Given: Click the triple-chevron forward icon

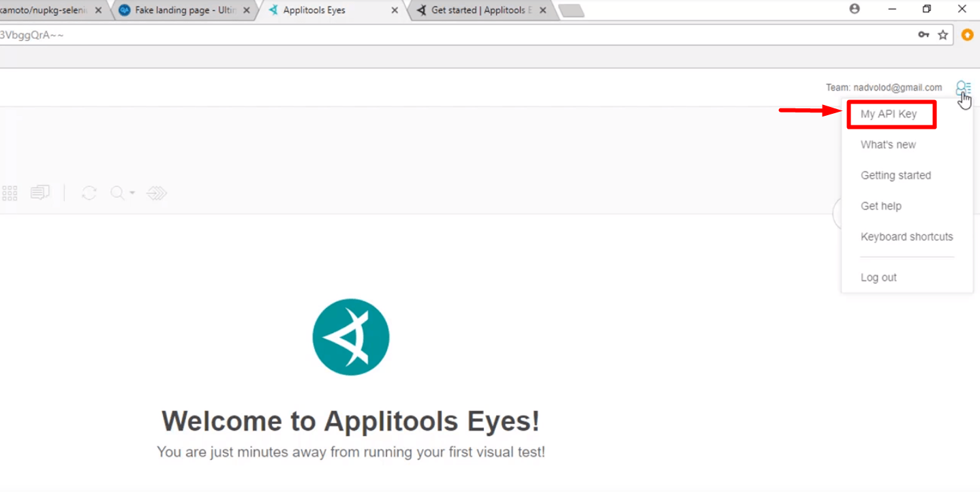Looking at the screenshot, I should 157,193.
